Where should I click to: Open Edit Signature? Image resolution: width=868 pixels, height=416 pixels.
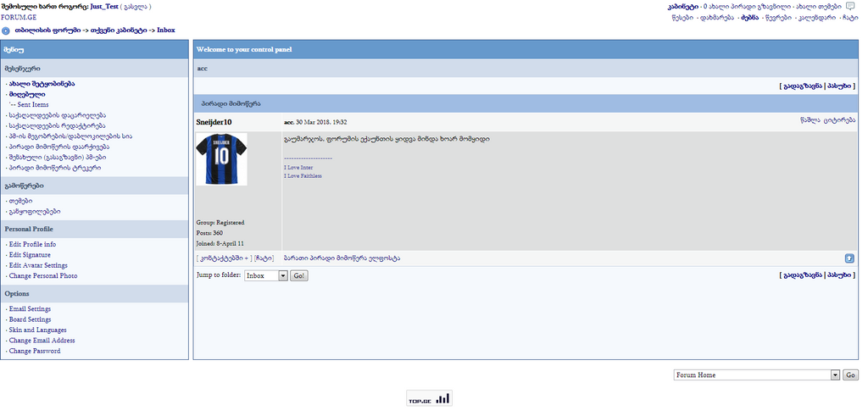coord(30,254)
